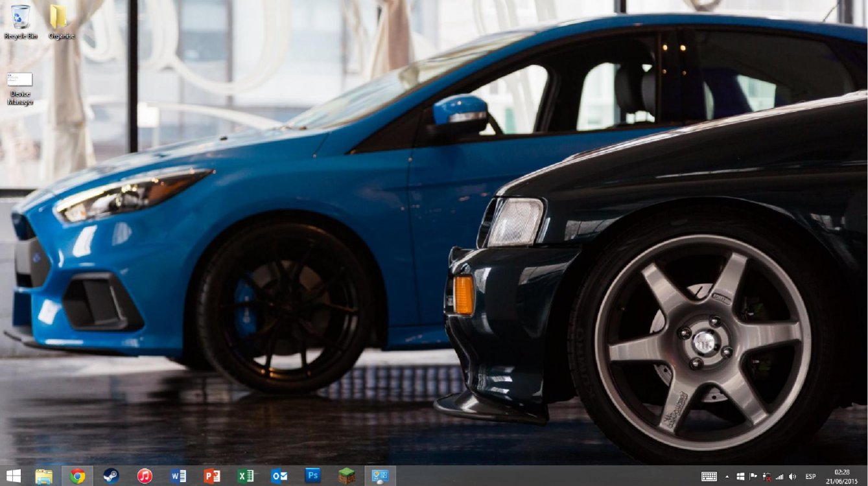Click the clock showing 02:28
The image size is (868, 486).
(842, 476)
